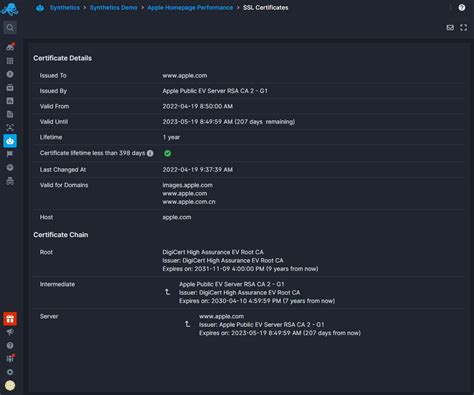The width and height of the screenshot is (474, 395).
Task: Toggle fullscreen with the expand icon
Action: (463, 28)
